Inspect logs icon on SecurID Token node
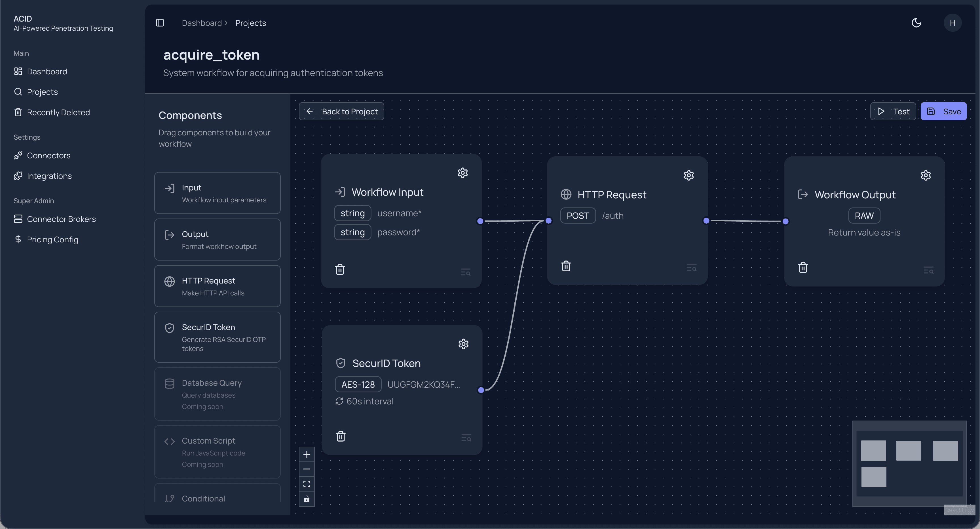The image size is (980, 529). coord(466,438)
